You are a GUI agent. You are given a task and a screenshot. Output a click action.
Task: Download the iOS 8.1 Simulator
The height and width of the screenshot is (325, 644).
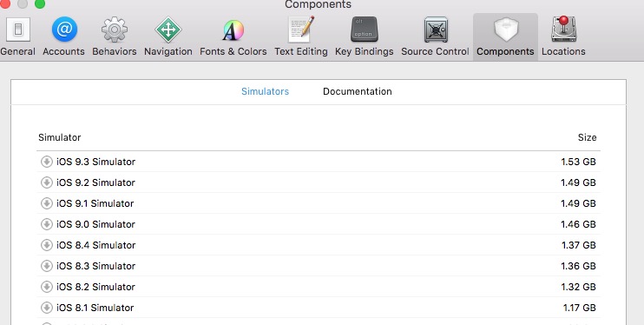coord(46,308)
